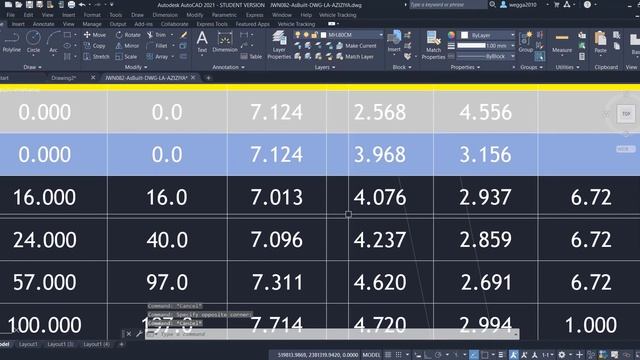Activate the Rotate tool

(128, 35)
